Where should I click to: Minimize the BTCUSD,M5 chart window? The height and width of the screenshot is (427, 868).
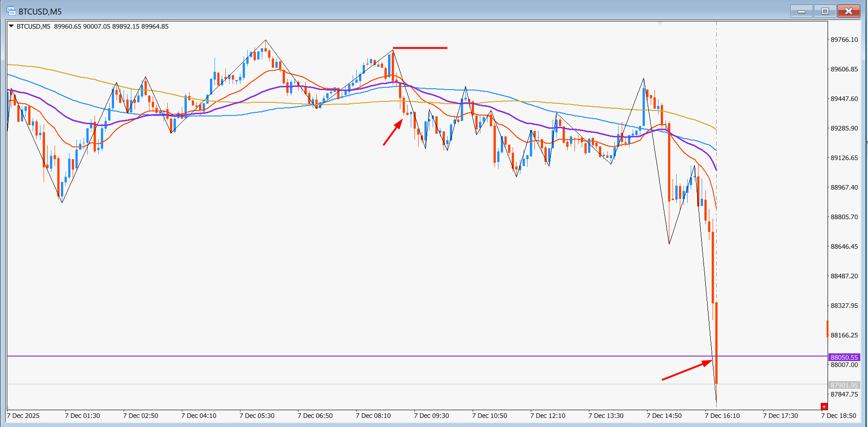[801, 11]
